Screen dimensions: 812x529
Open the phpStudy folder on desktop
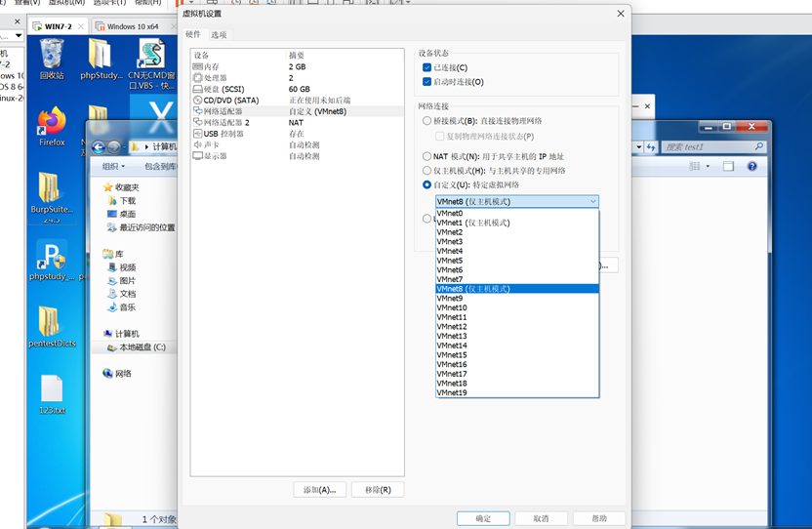pos(101,60)
